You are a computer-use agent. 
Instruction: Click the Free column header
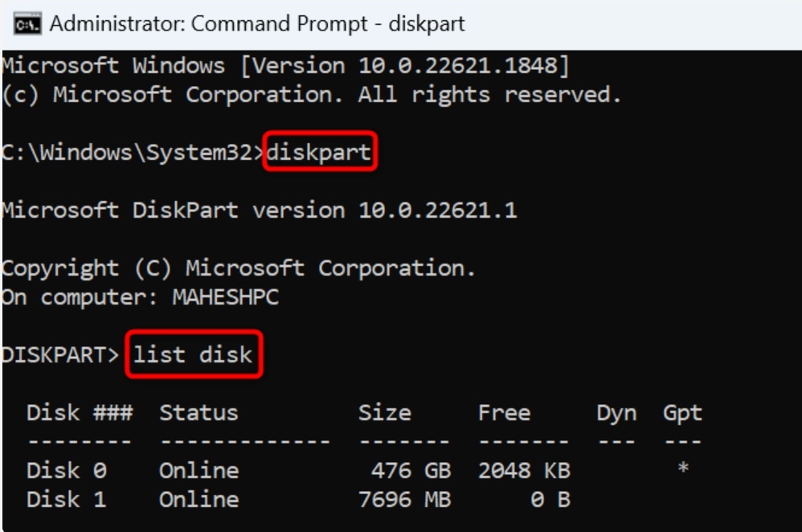pyautogui.click(x=505, y=412)
